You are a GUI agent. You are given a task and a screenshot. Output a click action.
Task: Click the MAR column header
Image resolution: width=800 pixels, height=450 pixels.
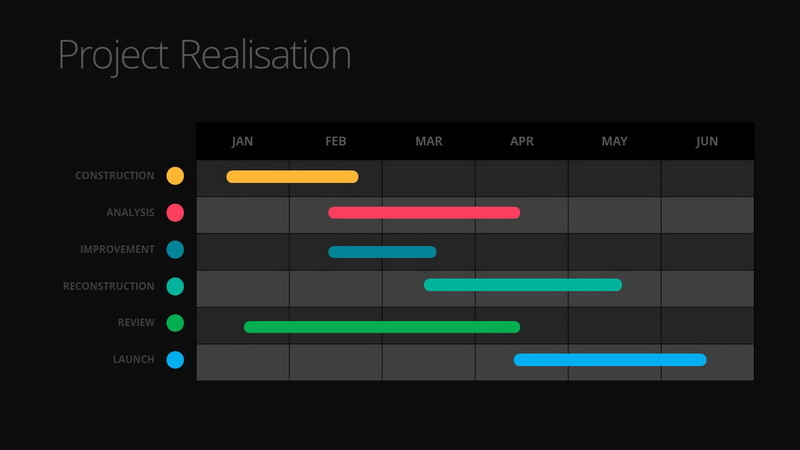(x=429, y=142)
